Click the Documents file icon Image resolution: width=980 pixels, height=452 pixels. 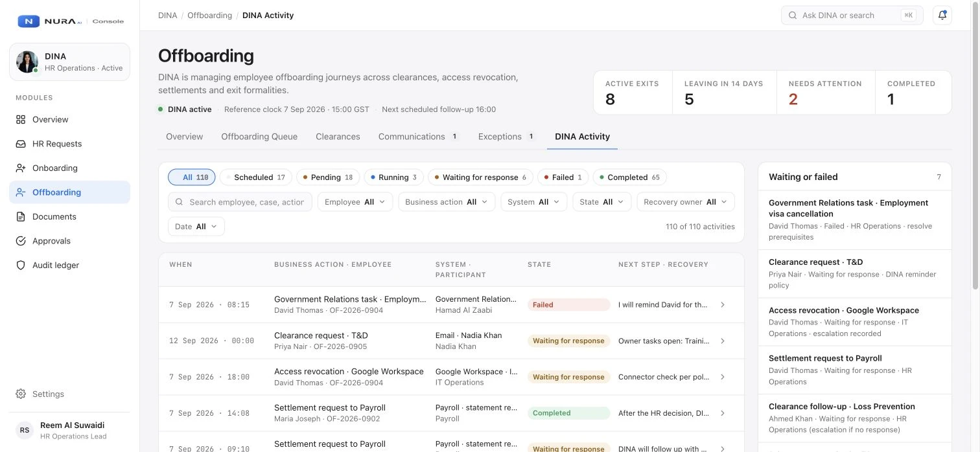21,217
